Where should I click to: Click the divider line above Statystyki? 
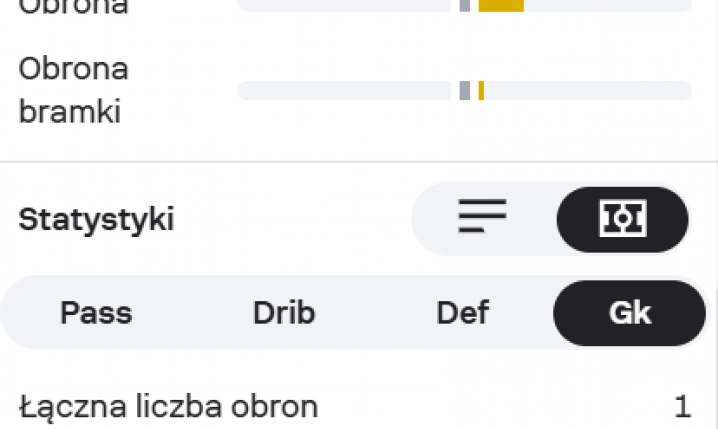(x=359, y=161)
